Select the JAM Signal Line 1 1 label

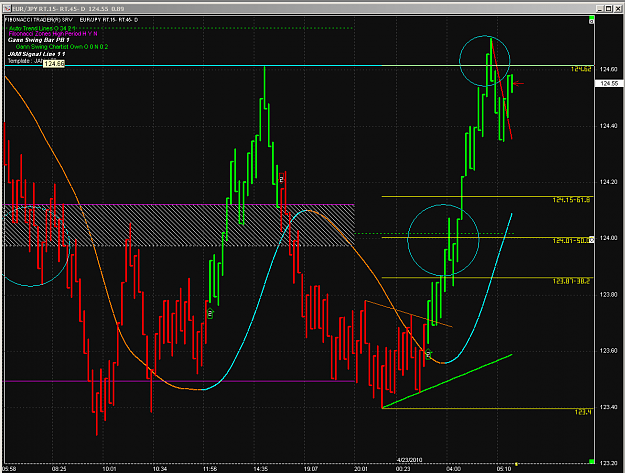pos(37,54)
